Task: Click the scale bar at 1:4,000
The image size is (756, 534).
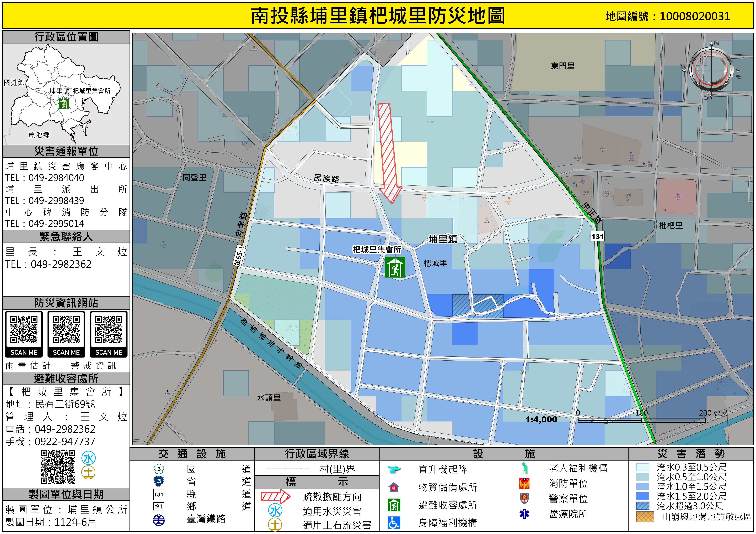Action: [x=641, y=420]
